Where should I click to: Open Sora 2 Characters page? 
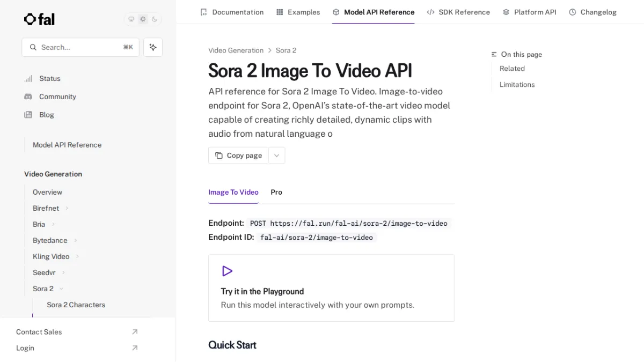tap(76, 305)
